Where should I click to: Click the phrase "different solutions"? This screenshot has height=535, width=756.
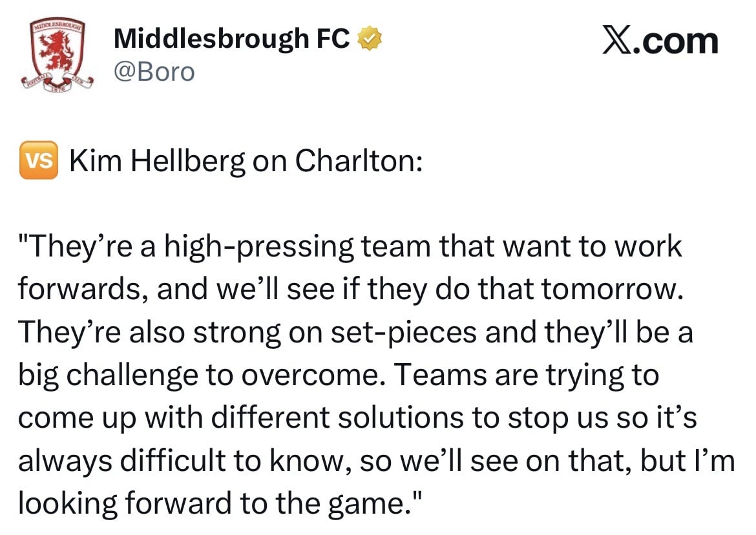(x=337, y=417)
